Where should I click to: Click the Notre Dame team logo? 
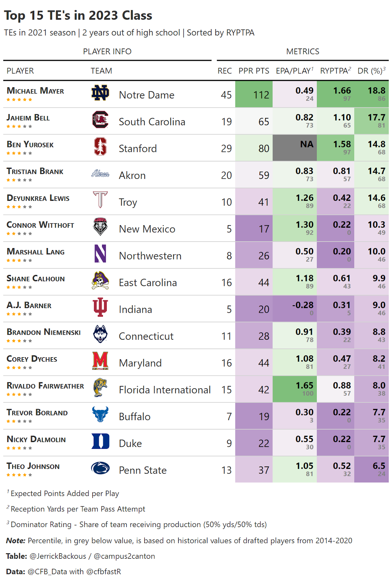[100, 93]
